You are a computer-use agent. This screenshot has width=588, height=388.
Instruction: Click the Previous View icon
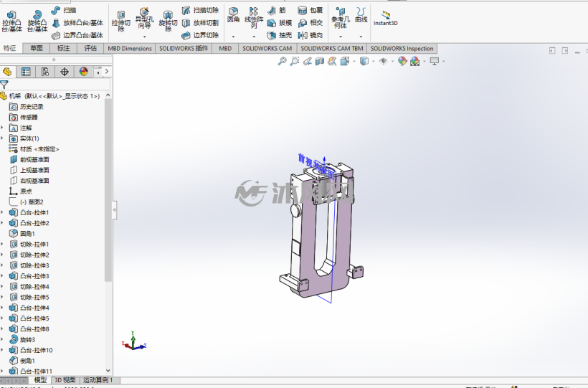coord(308,61)
